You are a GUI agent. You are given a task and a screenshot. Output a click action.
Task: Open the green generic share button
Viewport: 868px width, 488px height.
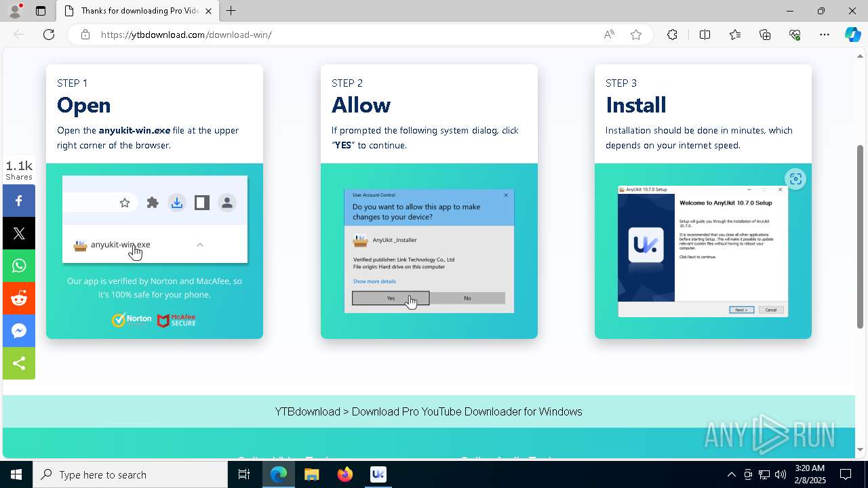click(19, 363)
